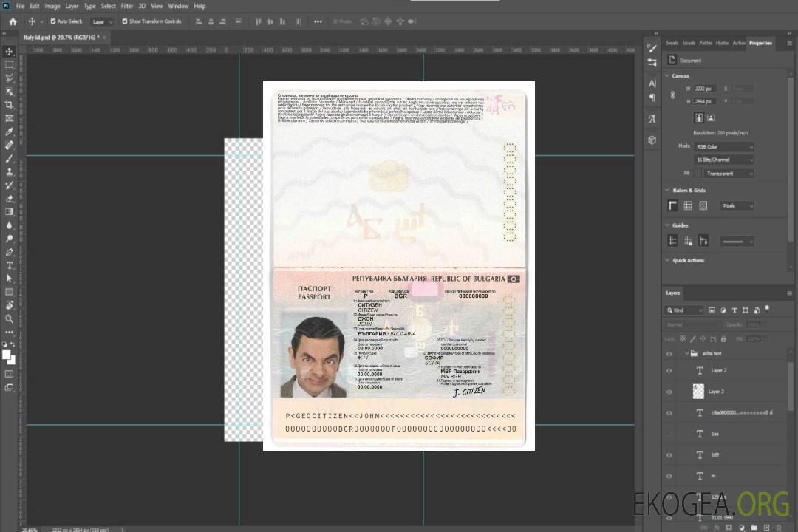The image size is (798, 532).
Task: Select the Pen tool
Action: [9, 252]
